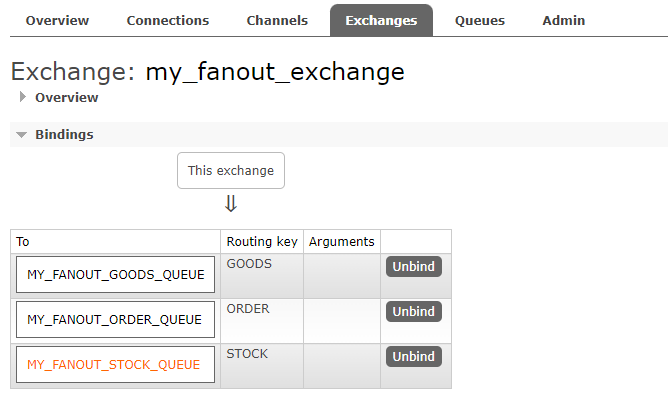Unbind the MY_FANOUT_ORDER_QUEUE binding
Screen dimensions: 668x416
point(414,311)
